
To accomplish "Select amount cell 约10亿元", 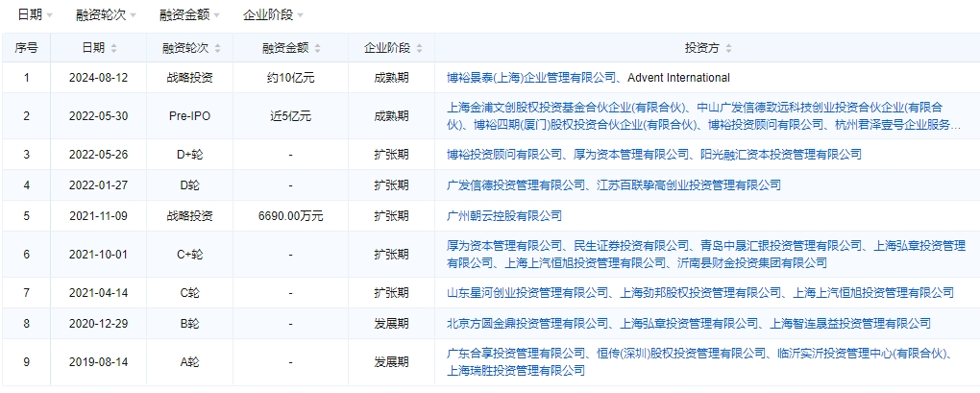I will pyautogui.click(x=290, y=78).
